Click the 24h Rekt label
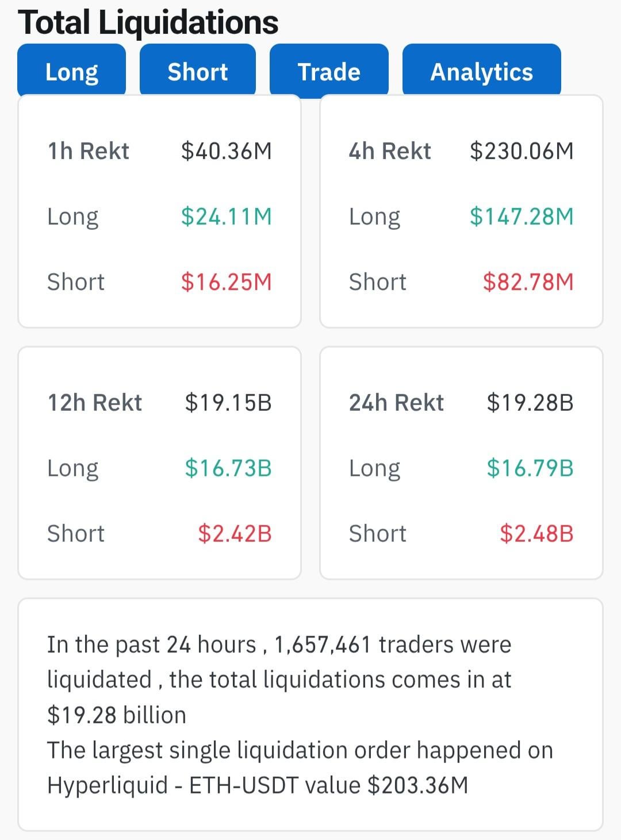Viewport: 621px width, 840px height. [396, 403]
